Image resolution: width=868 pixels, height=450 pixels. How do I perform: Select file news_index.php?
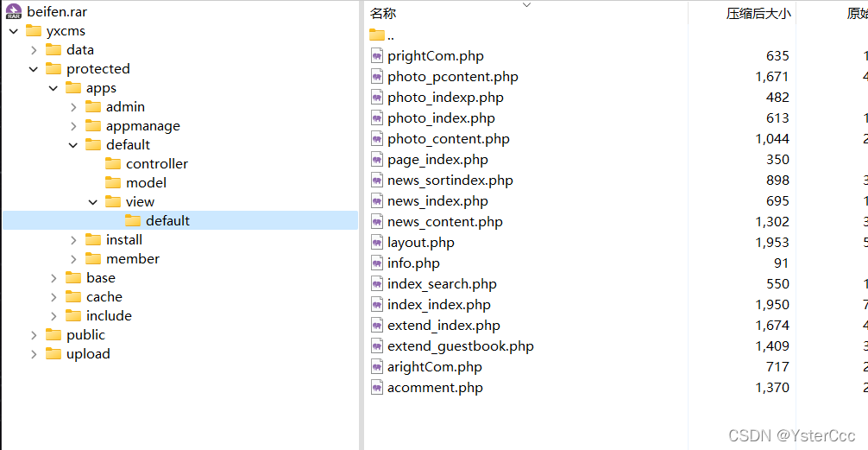437,200
